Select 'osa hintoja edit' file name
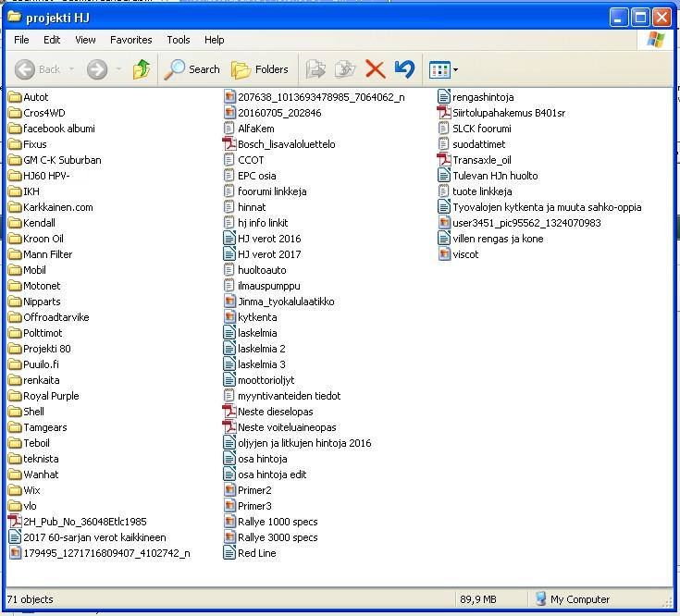The height and width of the screenshot is (616, 680). pos(272,474)
